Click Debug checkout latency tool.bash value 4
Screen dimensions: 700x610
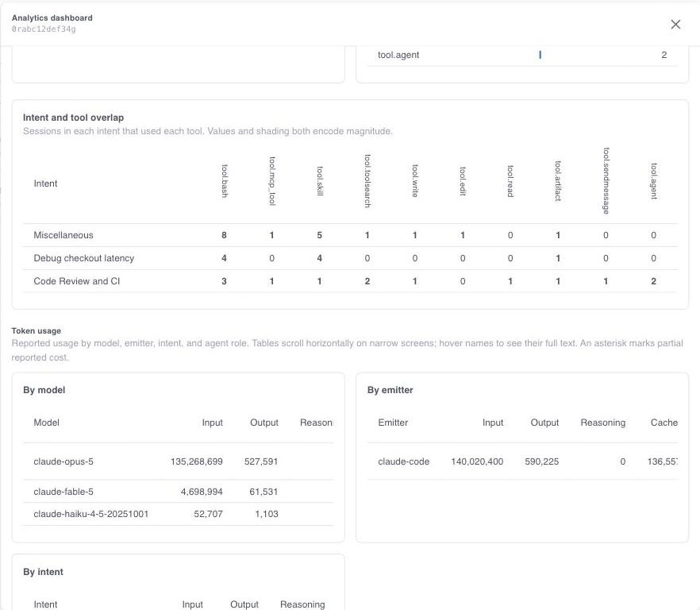224,258
